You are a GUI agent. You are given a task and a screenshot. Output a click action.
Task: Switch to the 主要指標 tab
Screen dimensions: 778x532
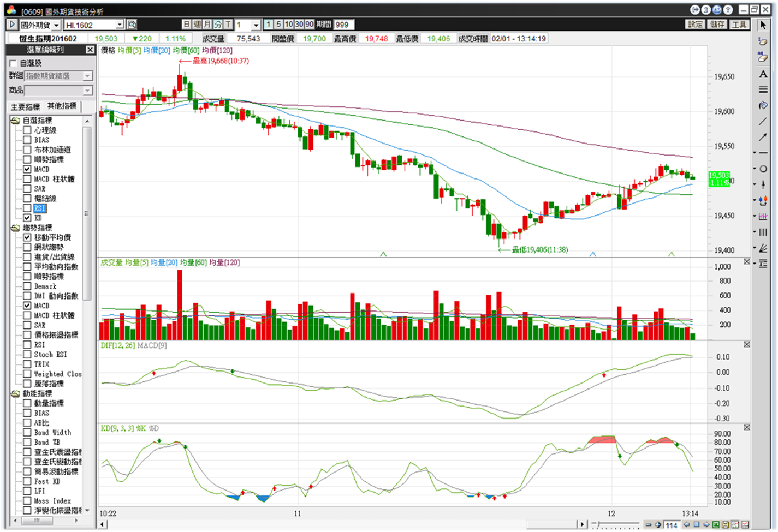click(x=25, y=107)
